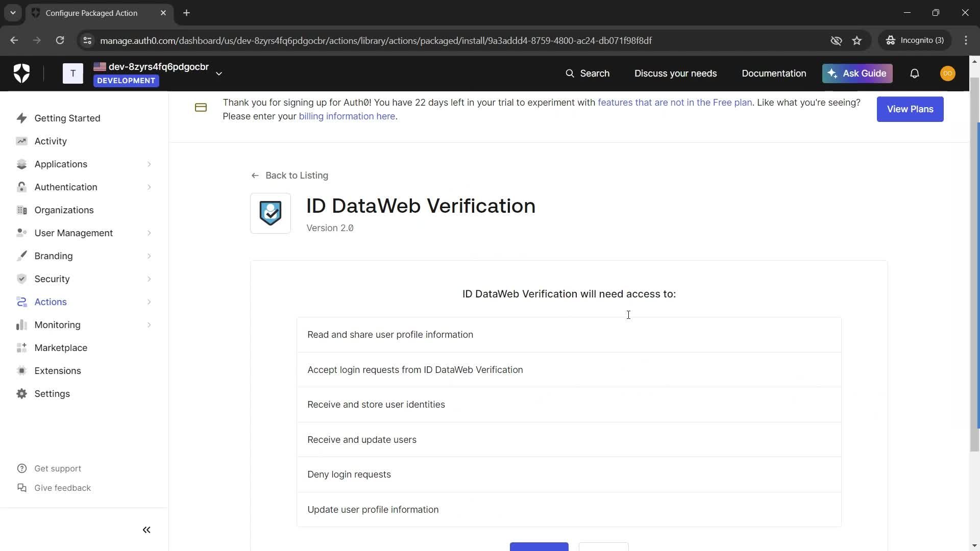Click the ID DataWeb Verification logo
Image resolution: width=980 pixels, height=551 pixels.
[x=271, y=213]
